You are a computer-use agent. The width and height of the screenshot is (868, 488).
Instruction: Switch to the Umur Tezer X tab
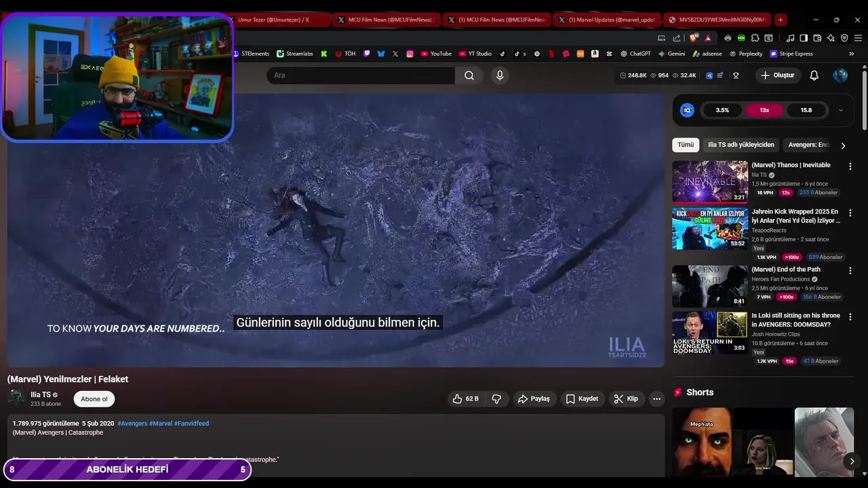279,20
